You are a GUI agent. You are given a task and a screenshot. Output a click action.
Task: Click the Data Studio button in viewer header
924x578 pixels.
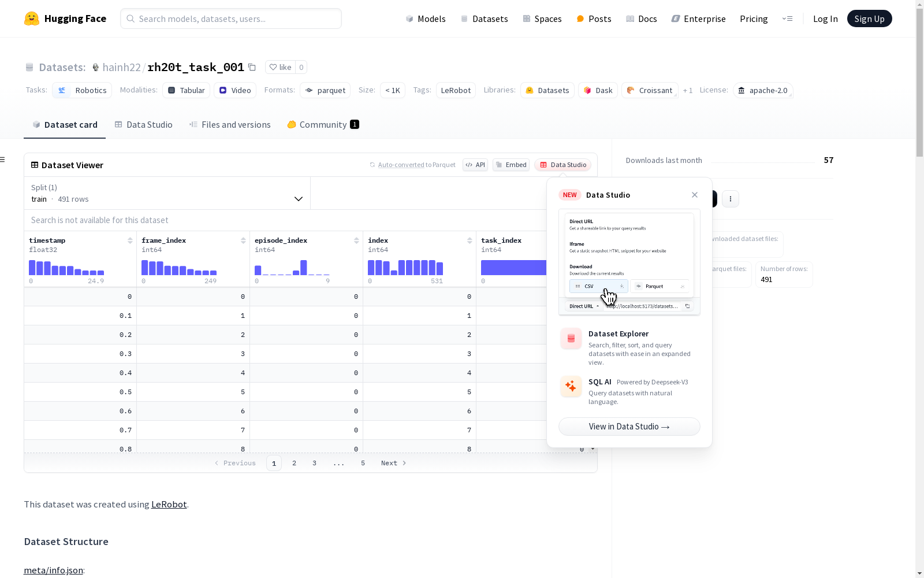pos(563,165)
